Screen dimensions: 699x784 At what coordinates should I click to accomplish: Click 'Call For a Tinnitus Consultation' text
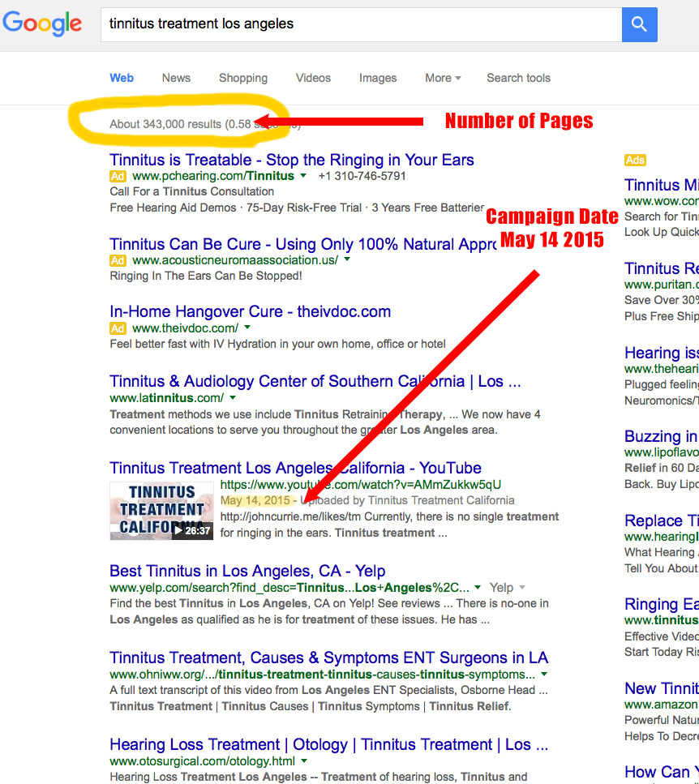pyautogui.click(x=192, y=191)
